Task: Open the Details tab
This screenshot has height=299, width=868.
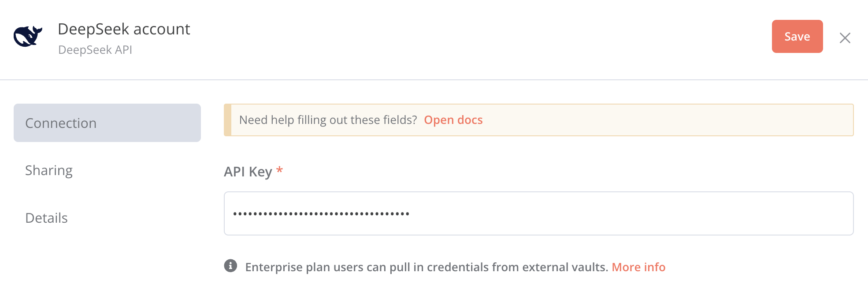Action: pos(47,218)
